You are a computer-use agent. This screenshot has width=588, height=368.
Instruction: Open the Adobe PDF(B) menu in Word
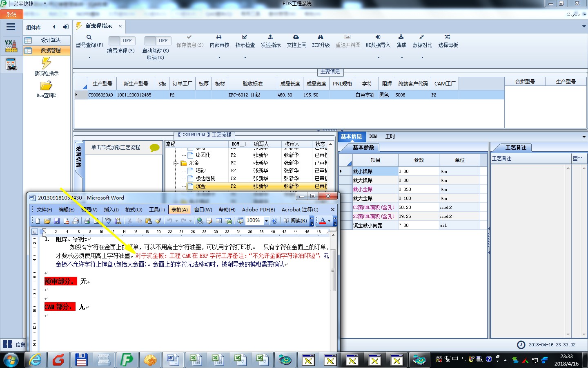pos(258,210)
